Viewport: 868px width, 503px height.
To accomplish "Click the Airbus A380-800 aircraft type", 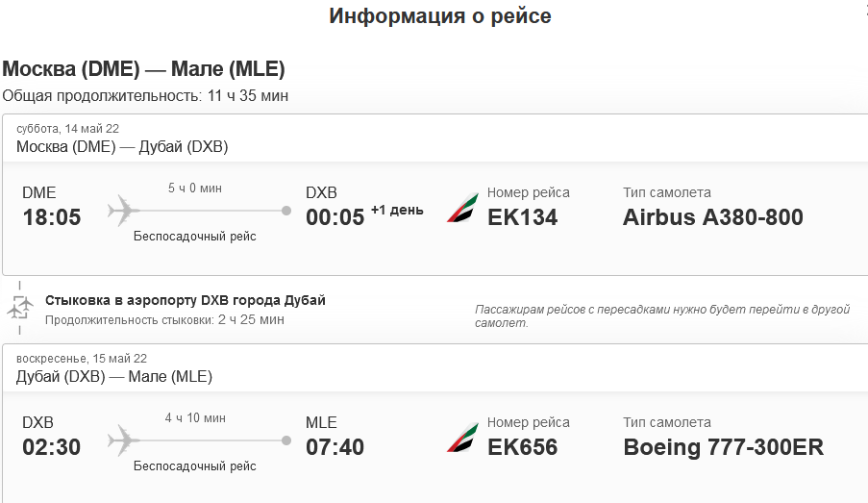I will (x=712, y=217).
